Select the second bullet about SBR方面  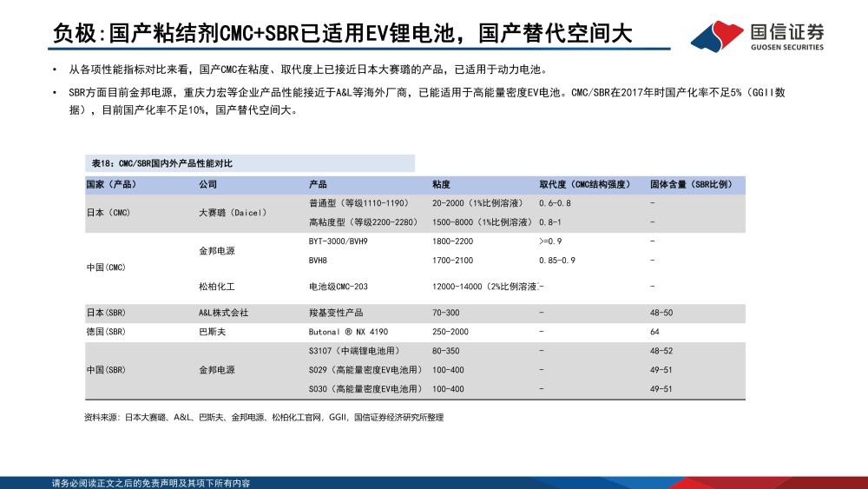tap(427, 101)
